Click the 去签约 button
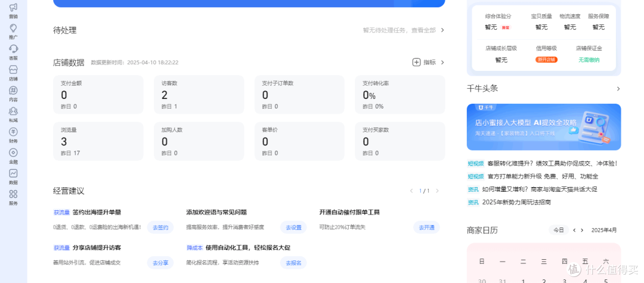This screenshot has height=283, width=644. pyautogui.click(x=160, y=227)
